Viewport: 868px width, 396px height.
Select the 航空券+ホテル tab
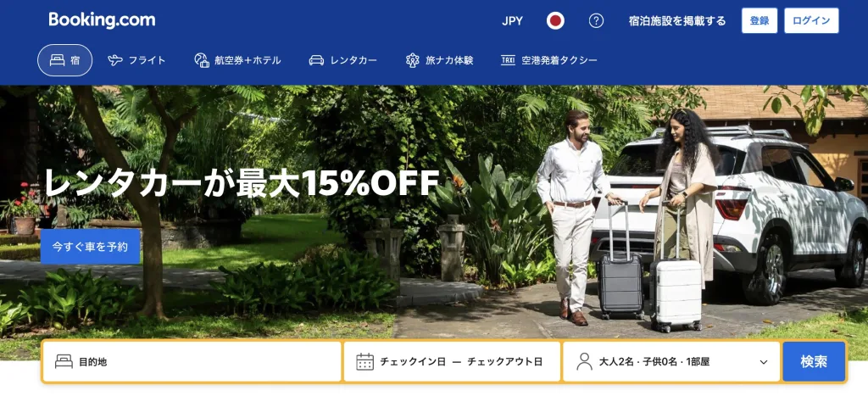point(237,60)
